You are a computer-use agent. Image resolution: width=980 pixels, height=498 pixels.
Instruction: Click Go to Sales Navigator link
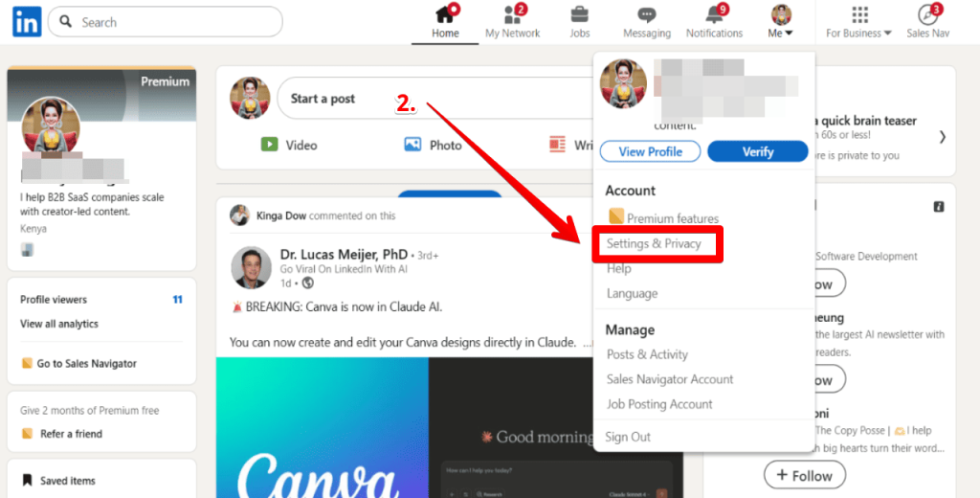86,364
